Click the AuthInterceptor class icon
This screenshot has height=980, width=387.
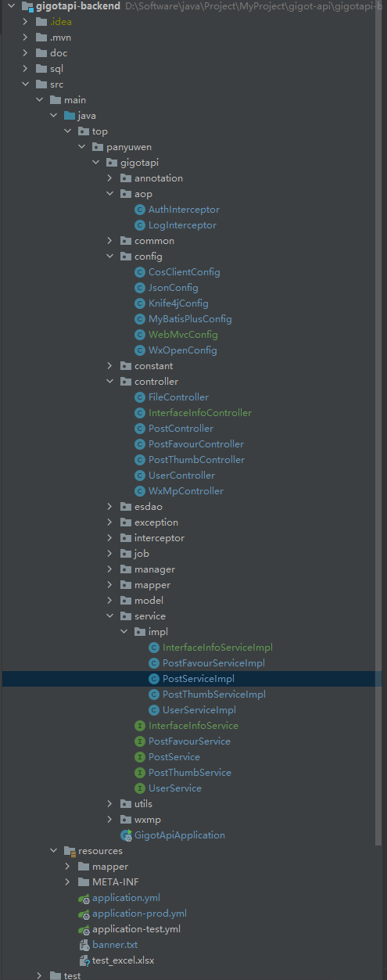tap(140, 210)
